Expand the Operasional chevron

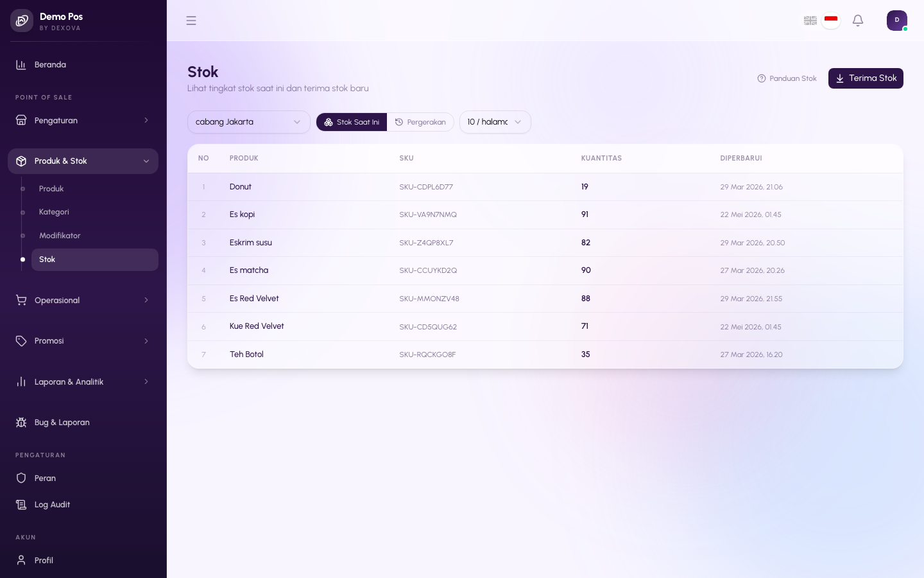pos(146,300)
